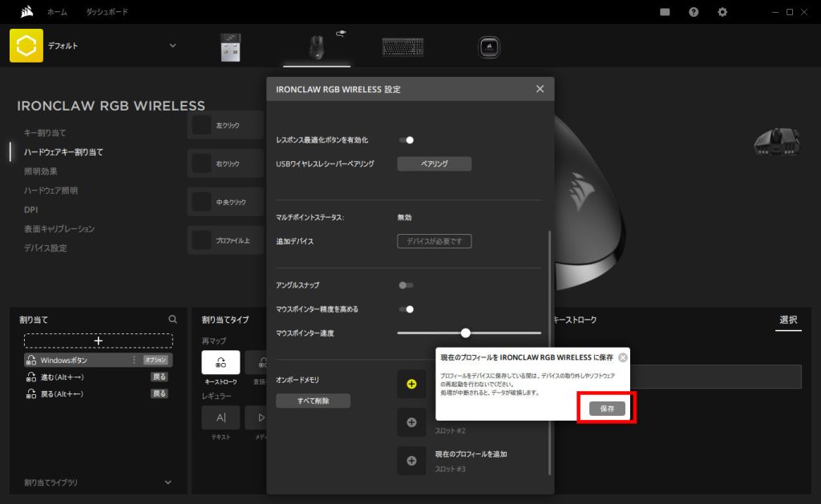This screenshot has height=504, width=821.
Task: Switch to the 選択 tab
Action: (x=788, y=320)
